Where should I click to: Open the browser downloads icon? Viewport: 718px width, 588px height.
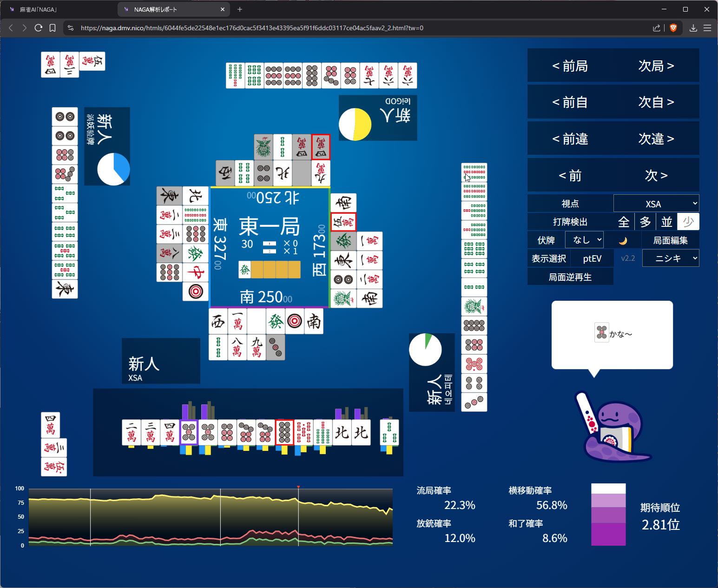click(693, 28)
